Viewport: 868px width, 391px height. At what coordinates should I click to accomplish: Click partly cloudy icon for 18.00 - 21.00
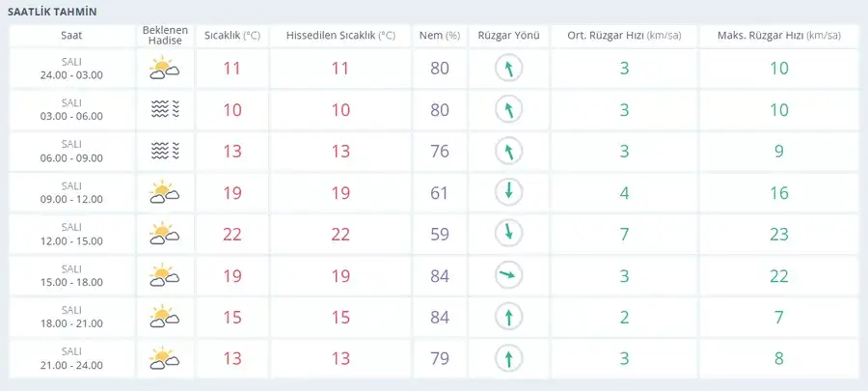pos(164,317)
